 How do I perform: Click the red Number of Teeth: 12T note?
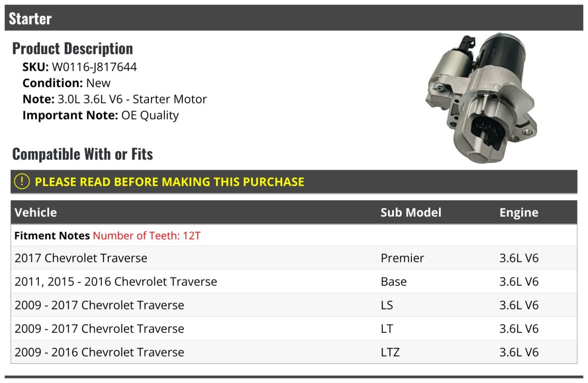click(x=147, y=235)
